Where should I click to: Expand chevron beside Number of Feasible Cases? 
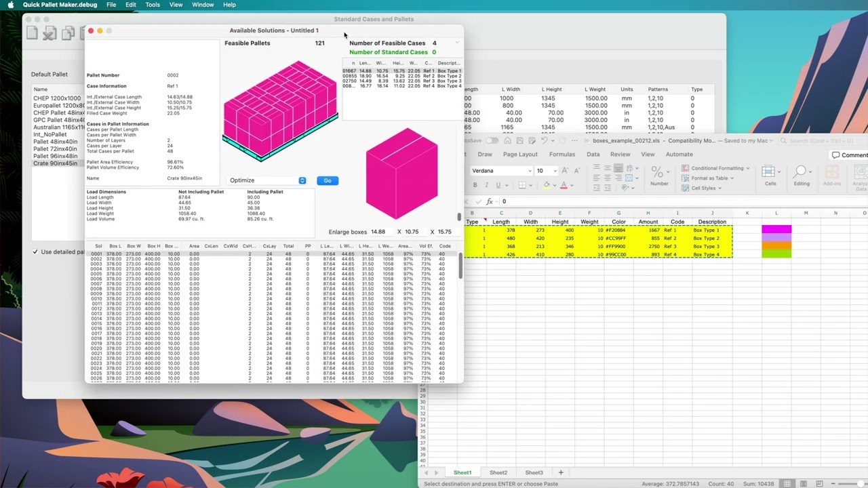(457, 43)
